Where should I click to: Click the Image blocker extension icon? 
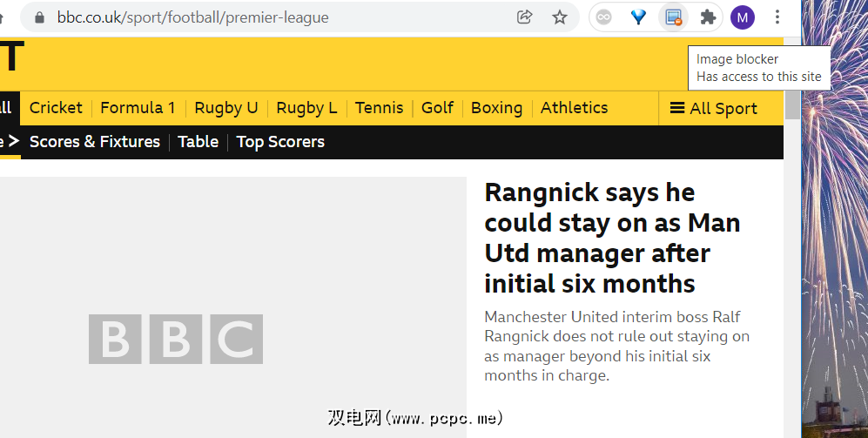tap(673, 17)
